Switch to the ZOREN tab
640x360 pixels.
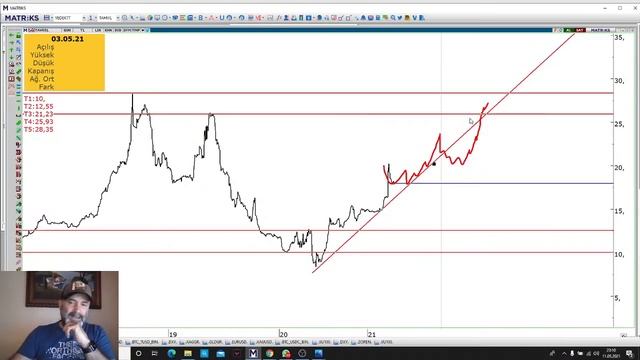(362, 342)
